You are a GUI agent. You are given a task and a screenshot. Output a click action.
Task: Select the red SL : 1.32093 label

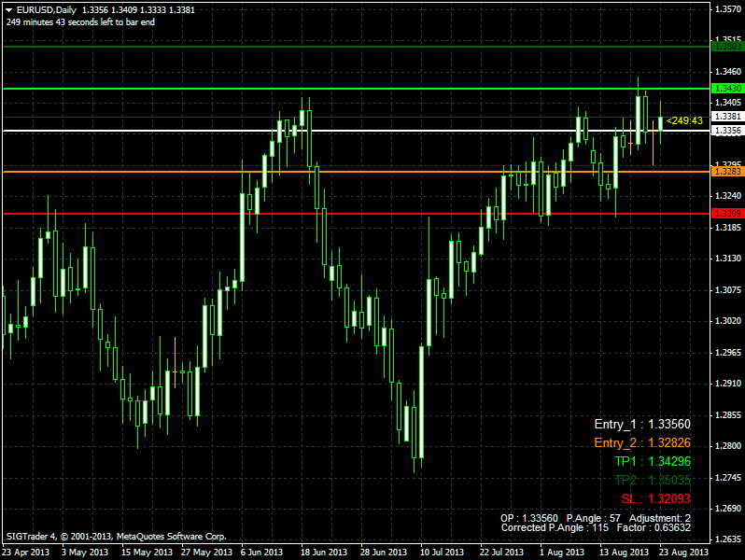coord(655,498)
